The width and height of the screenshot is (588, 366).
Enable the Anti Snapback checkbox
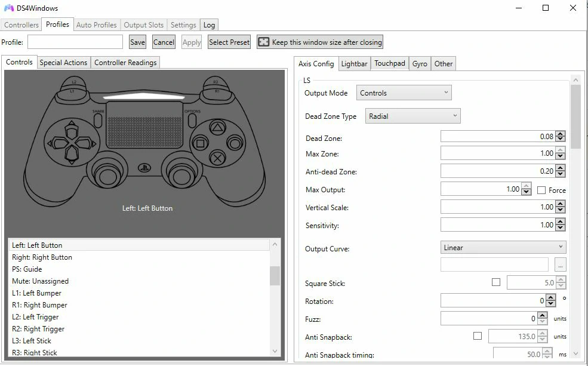point(478,336)
